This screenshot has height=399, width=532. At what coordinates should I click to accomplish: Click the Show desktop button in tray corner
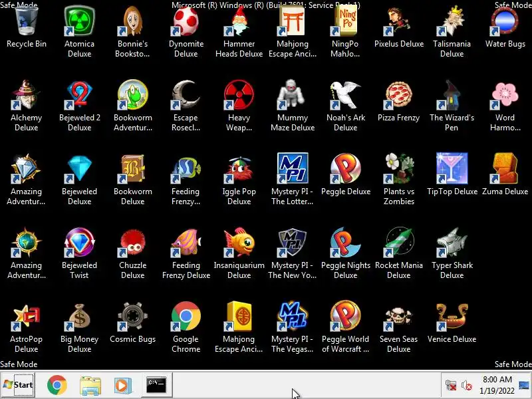pos(525,385)
